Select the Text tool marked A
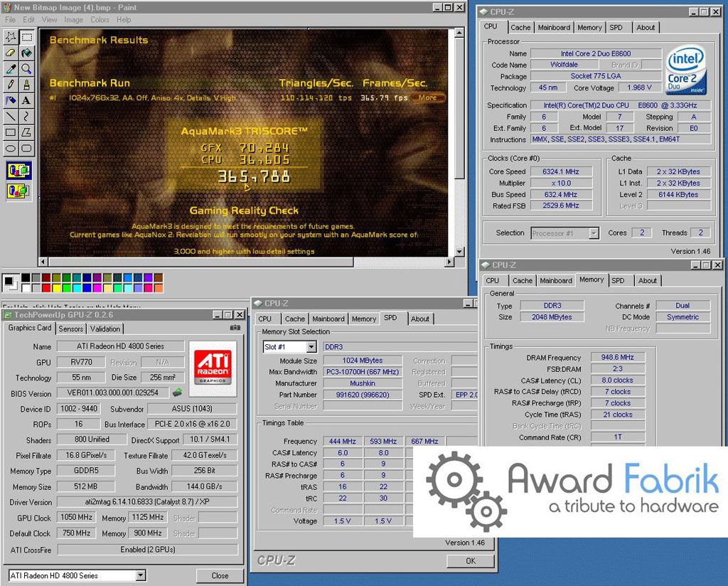The width and height of the screenshot is (728, 586). pyautogui.click(x=26, y=100)
